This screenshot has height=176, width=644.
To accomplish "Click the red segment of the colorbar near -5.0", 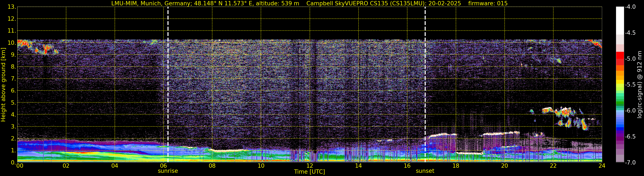I will click(x=620, y=55).
